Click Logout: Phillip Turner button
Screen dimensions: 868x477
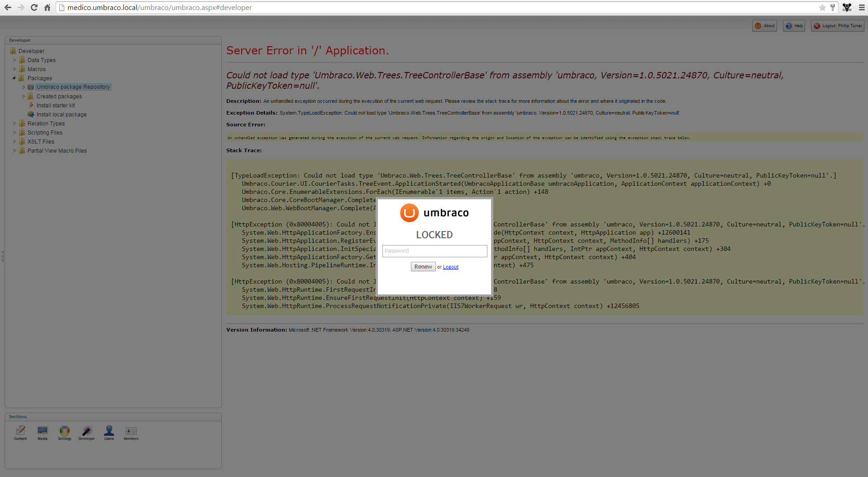point(838,26)
